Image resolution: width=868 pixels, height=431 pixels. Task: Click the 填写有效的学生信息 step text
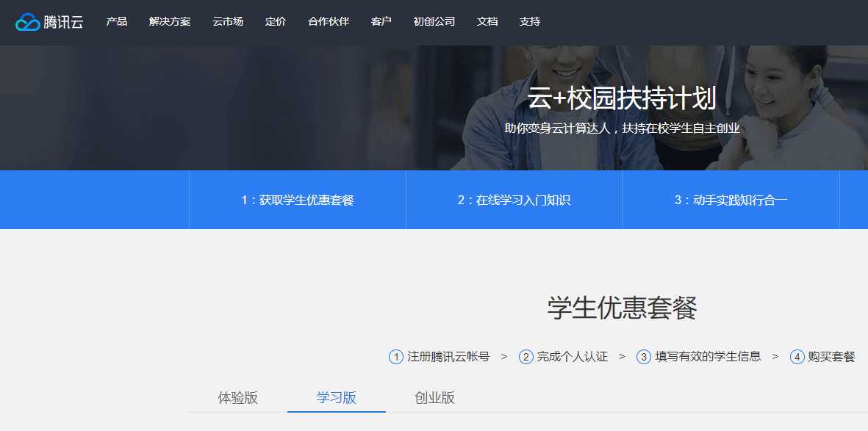tap(708, 356)
